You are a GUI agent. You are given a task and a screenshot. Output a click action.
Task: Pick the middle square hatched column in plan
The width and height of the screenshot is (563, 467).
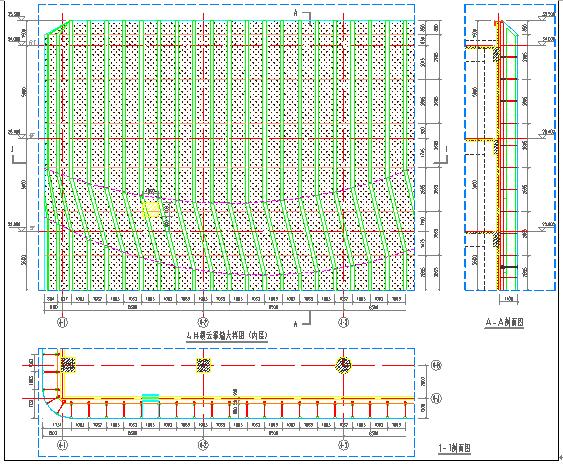(x=203, y=365)
